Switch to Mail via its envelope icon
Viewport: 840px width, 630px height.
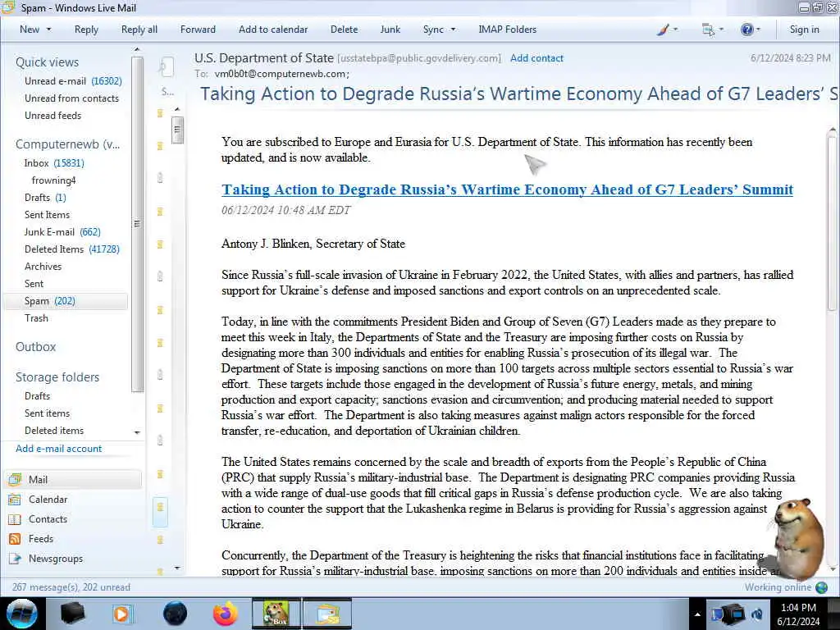(15, 479)
